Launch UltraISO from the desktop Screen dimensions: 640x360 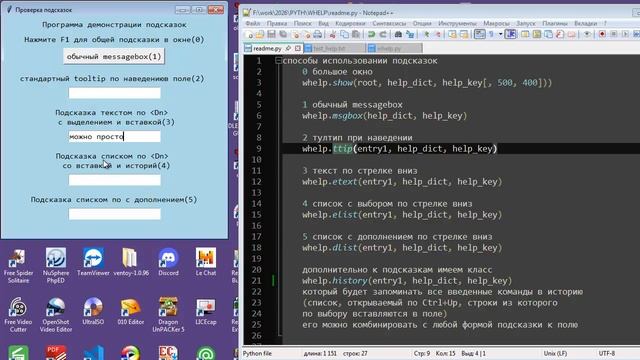coord(93,311)
